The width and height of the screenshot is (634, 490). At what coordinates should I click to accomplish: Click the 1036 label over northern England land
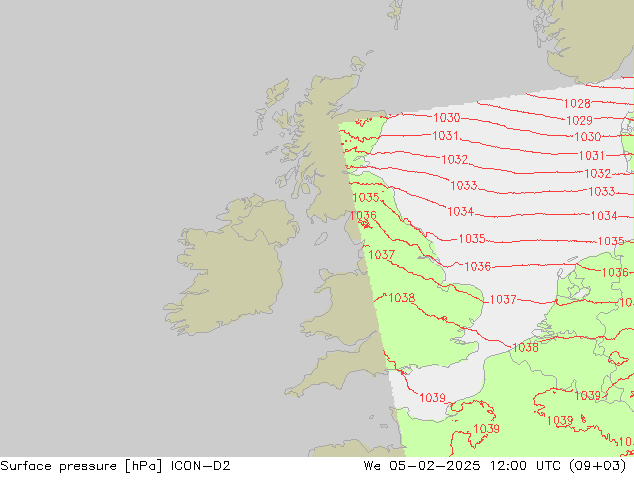coord(363,215)
